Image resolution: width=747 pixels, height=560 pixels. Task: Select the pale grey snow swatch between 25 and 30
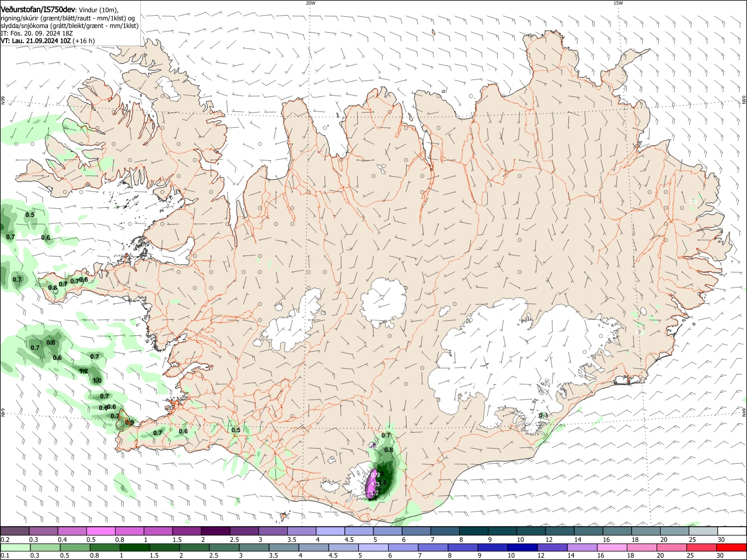tap(703, 531)
